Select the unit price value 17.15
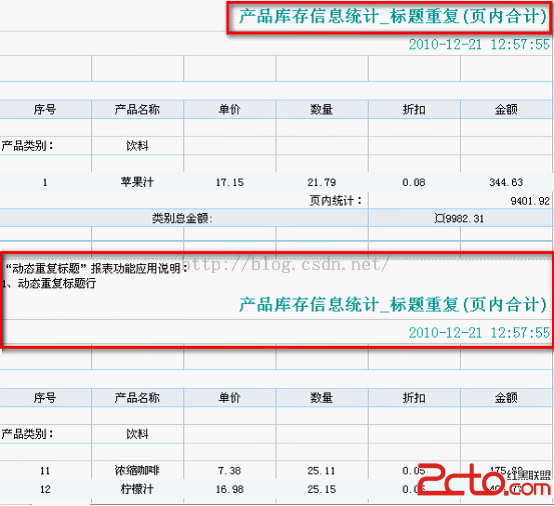The height and width of the screenshot is (506, 554). (x=230, y=183)
